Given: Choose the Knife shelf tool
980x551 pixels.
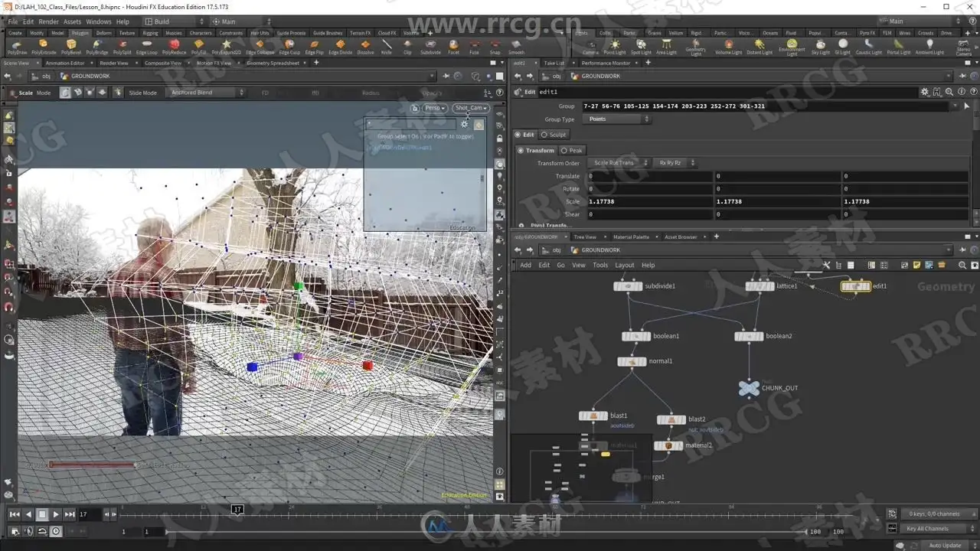Looking at the screenshot, I should coord(386,47).
